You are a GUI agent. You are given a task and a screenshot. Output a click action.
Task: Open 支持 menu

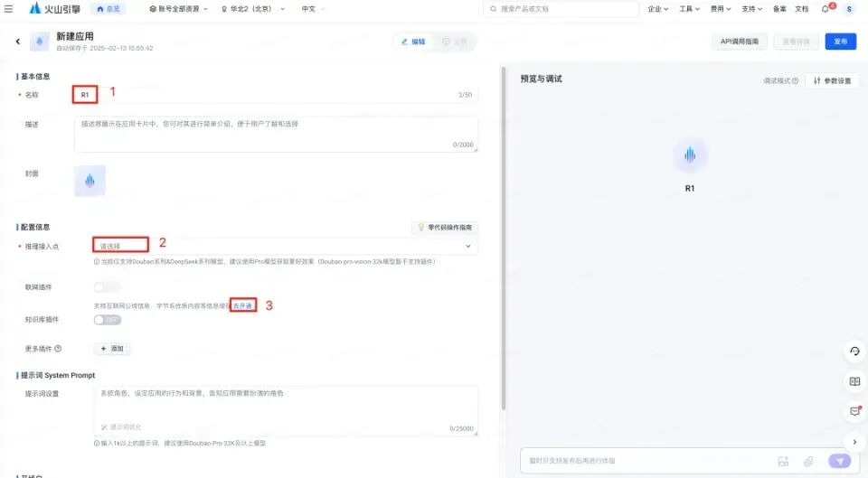(751, 9)
